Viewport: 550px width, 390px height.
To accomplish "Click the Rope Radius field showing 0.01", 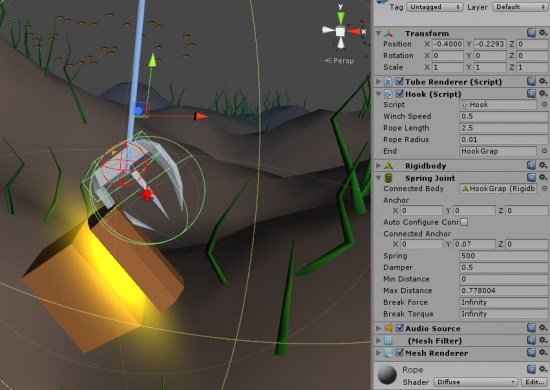I will coord(504,139).
